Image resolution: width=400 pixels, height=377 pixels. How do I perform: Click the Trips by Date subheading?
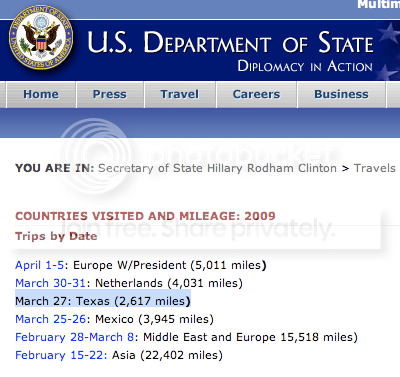click(x=56, y=236)
